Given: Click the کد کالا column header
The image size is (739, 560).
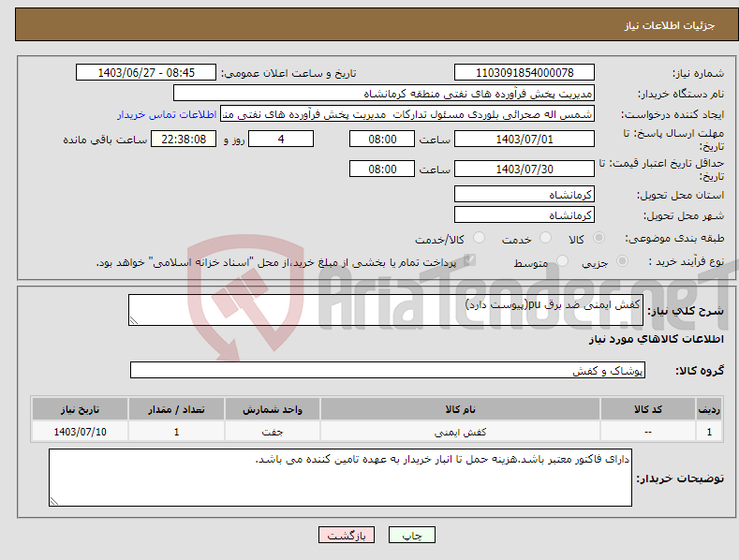Looking at the screenshot, I should 648,409.
